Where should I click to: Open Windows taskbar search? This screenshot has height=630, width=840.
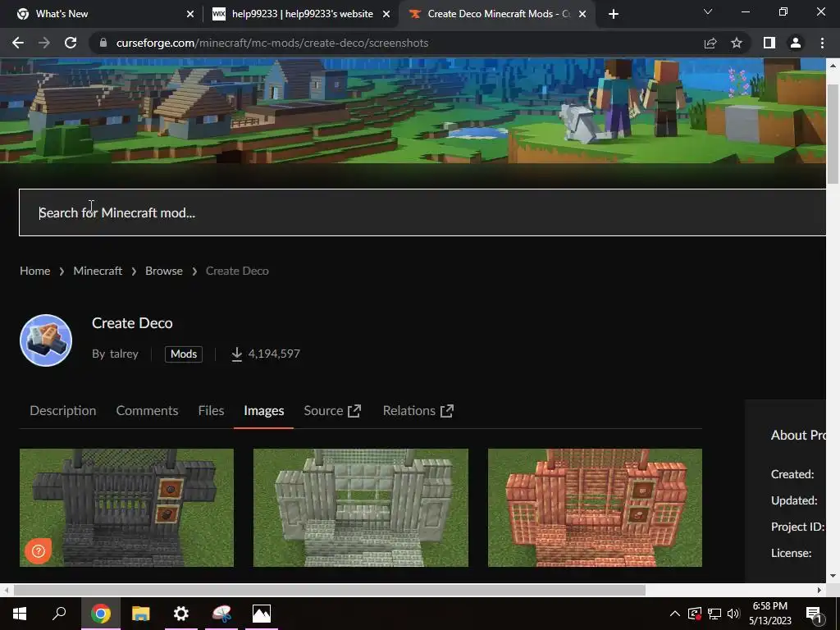point(59,614)
